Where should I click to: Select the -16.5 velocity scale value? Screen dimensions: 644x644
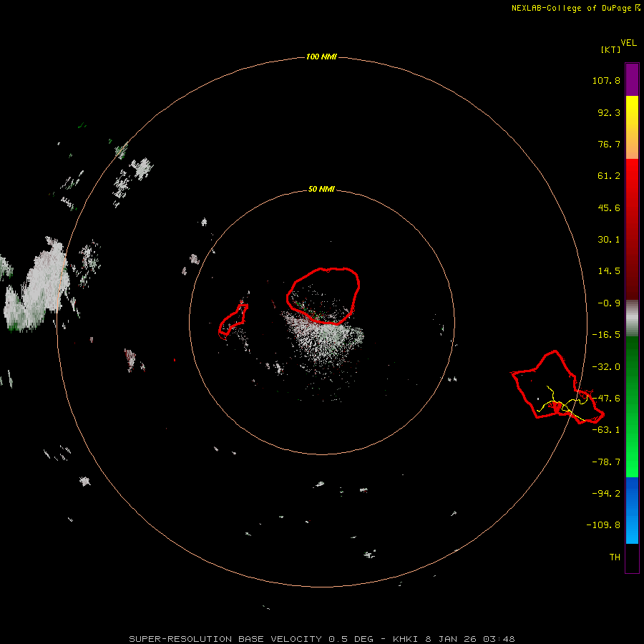click(606, 335)
